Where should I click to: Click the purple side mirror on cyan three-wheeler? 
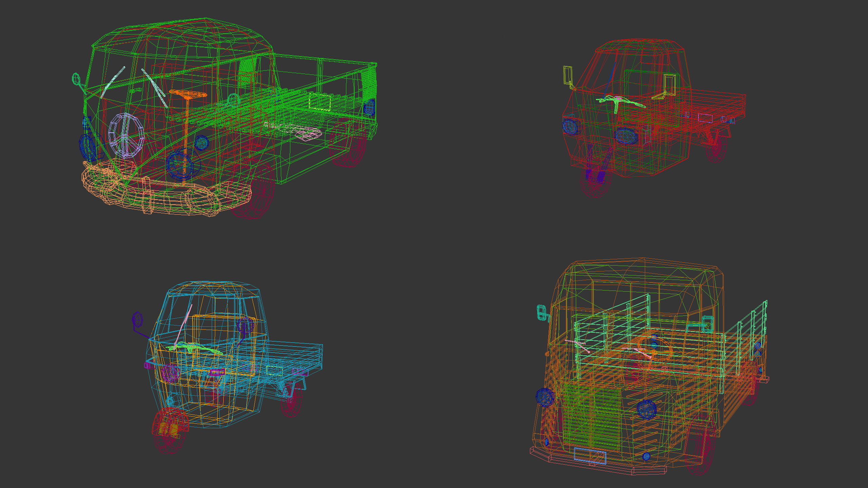coord(137,320)
